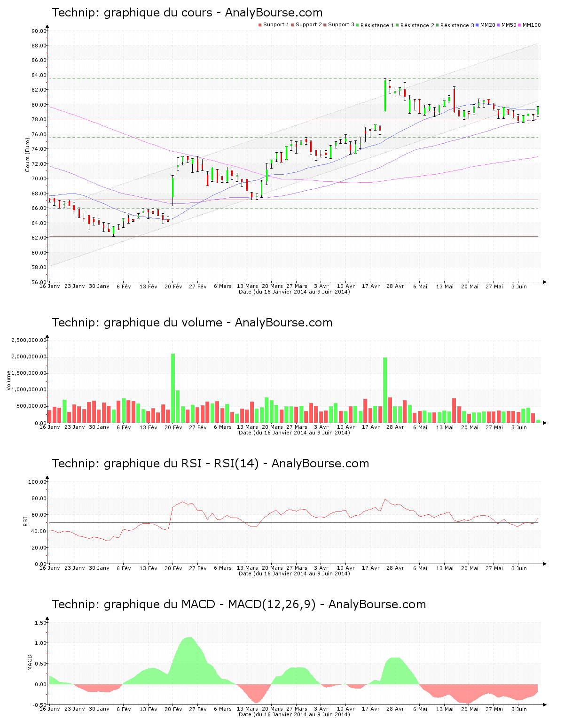Image resolution: width=564 pixels, height=728 pixels.
Task: Click the 'Cours (Euro)' axis label
Action: (27, 155)
